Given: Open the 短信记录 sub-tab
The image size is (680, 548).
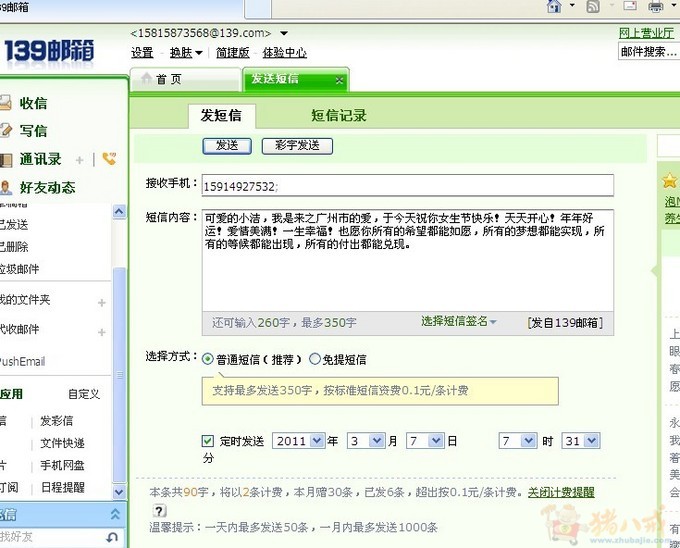Looking at the screenshot, I should (x=339, y=116).
